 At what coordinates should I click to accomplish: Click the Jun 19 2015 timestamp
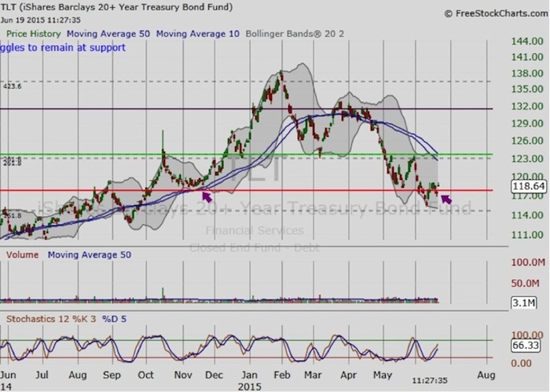pyautogui.click(x=40, y=20)
